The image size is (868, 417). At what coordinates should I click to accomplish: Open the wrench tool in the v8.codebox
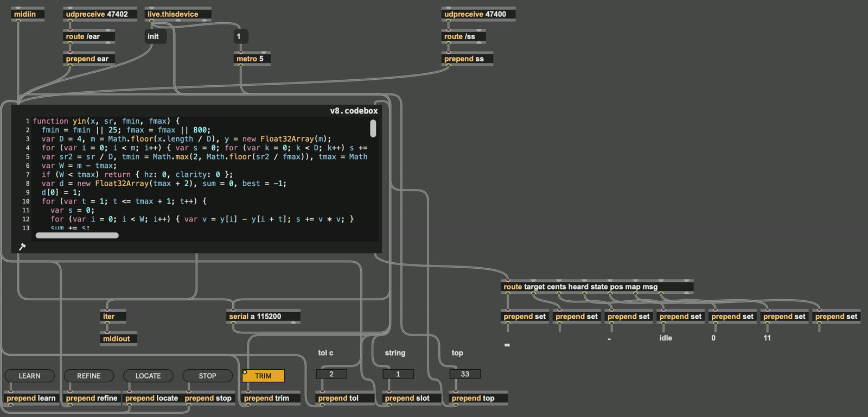point(22,247)
